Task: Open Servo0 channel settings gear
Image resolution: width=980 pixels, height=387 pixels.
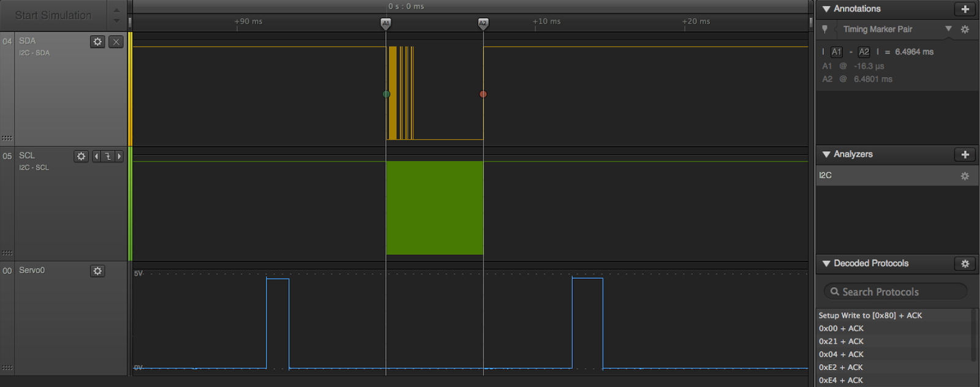Action: point(97,271)
